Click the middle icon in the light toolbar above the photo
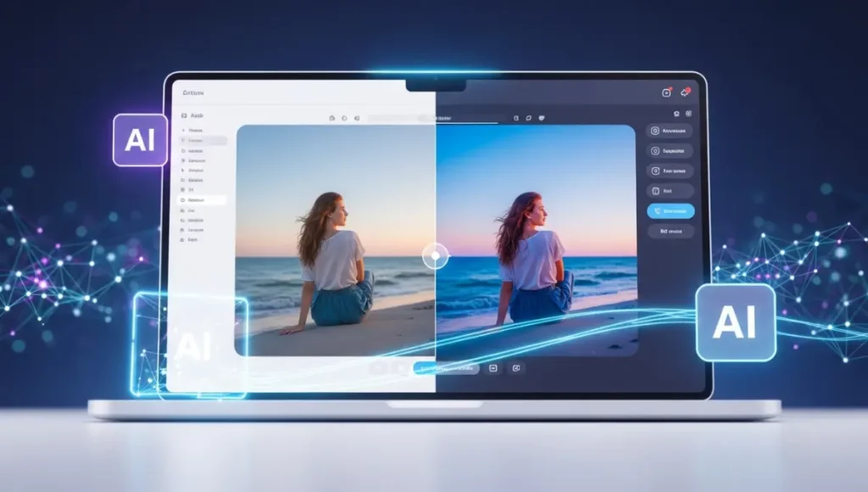 point(344,118)
